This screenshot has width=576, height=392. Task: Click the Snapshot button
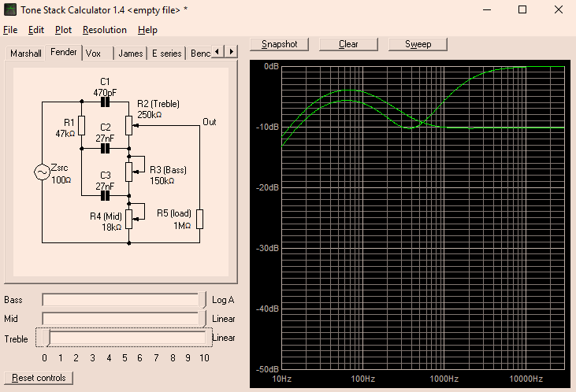(279, 44)
